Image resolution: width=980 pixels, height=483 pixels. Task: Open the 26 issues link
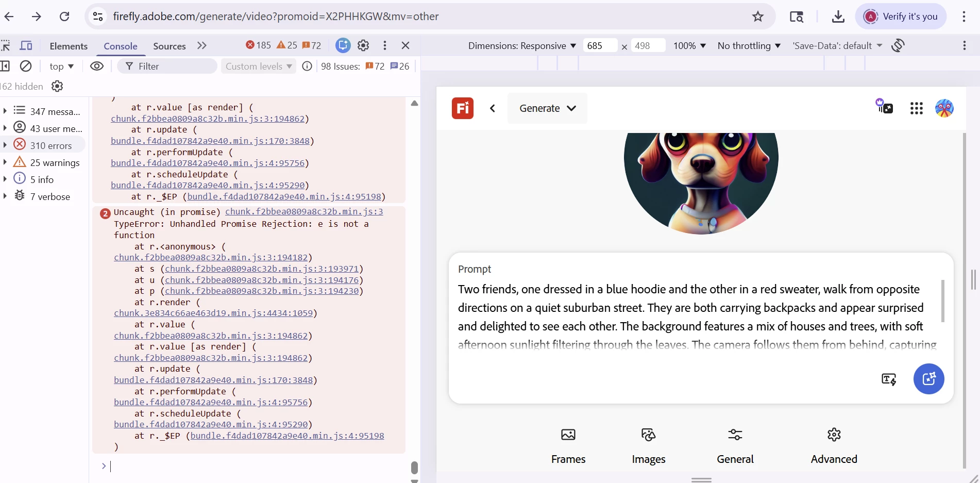[400, 66]
